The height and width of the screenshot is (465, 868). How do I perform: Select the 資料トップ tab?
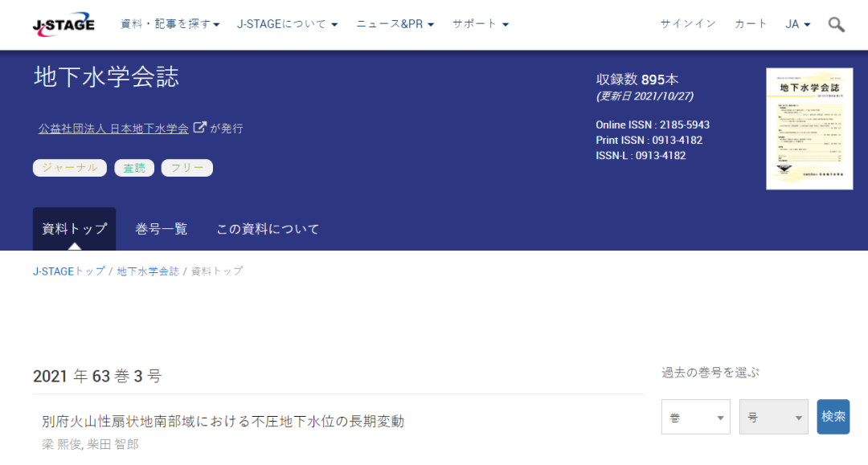pyautogui.click(x=74, y=229)
